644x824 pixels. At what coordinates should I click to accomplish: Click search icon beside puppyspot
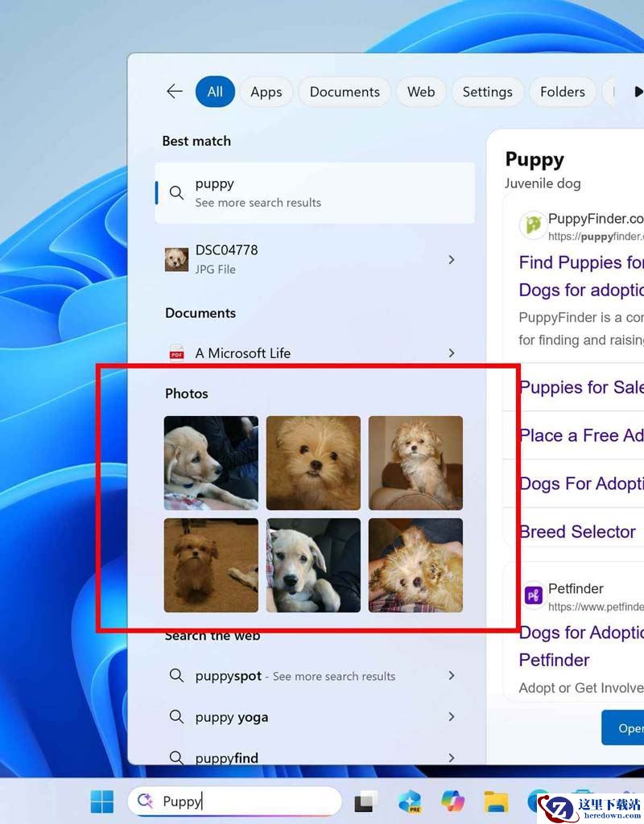pos(176,675)
